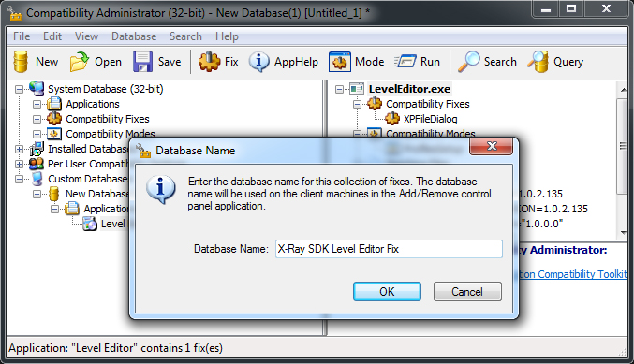Click the Compatibility Modes icon in left tree

tap(53, 134)
